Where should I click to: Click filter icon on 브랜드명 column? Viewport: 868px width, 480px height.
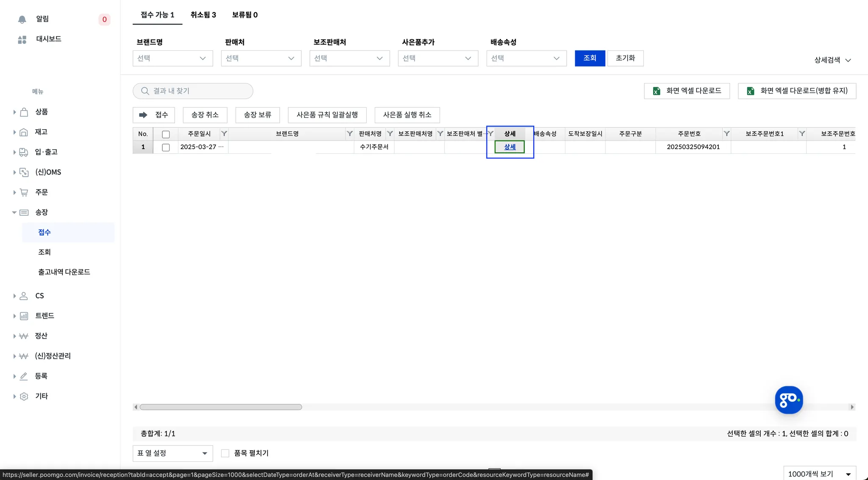(350, 134)
